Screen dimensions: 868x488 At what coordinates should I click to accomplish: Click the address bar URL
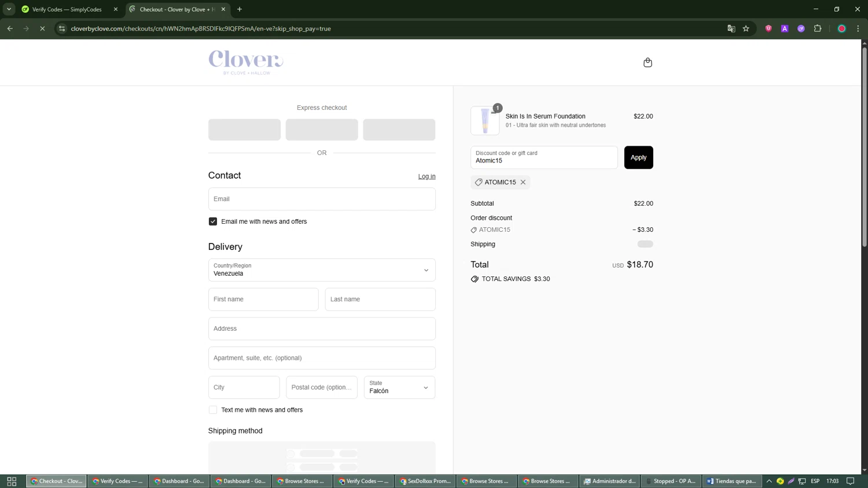click(x=201, y=28)
